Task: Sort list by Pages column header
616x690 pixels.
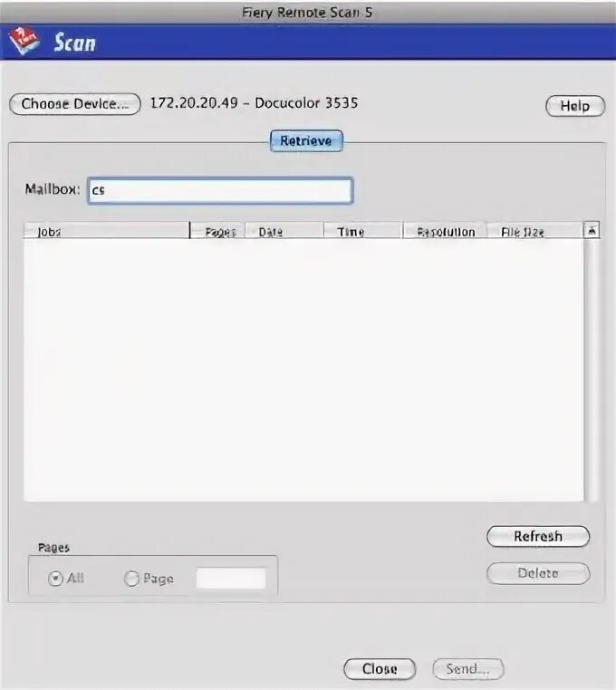Action: [x=217, y=231]
